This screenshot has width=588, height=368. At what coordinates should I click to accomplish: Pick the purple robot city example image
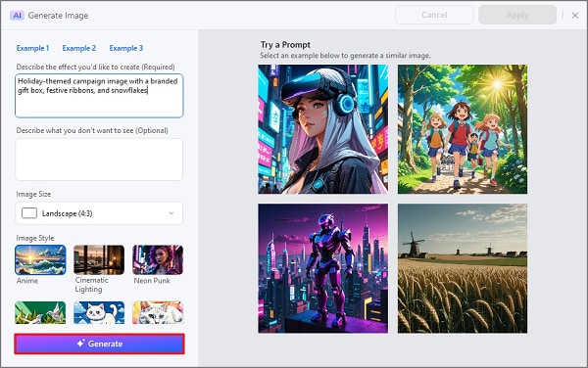click(322, 268)
